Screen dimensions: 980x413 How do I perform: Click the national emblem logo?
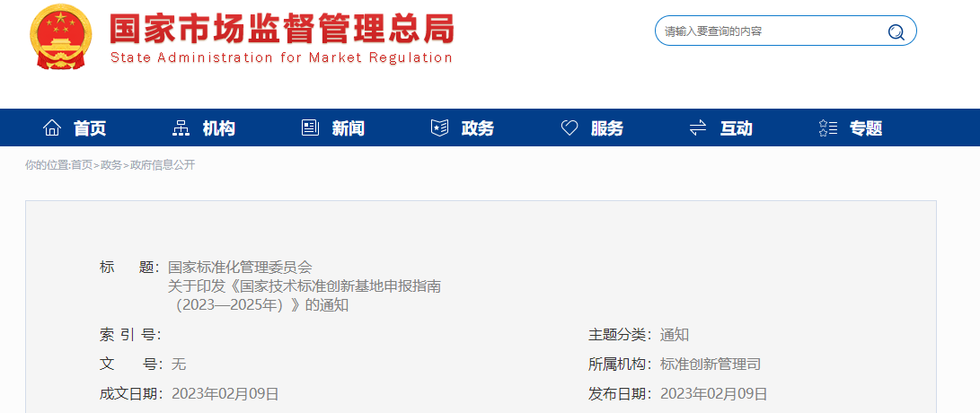coord(60,37)
